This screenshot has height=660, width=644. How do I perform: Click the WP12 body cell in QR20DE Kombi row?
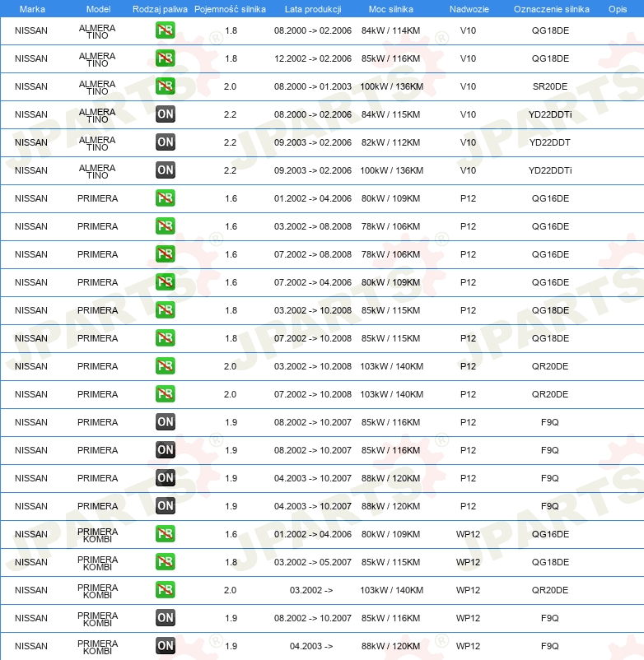468,590
